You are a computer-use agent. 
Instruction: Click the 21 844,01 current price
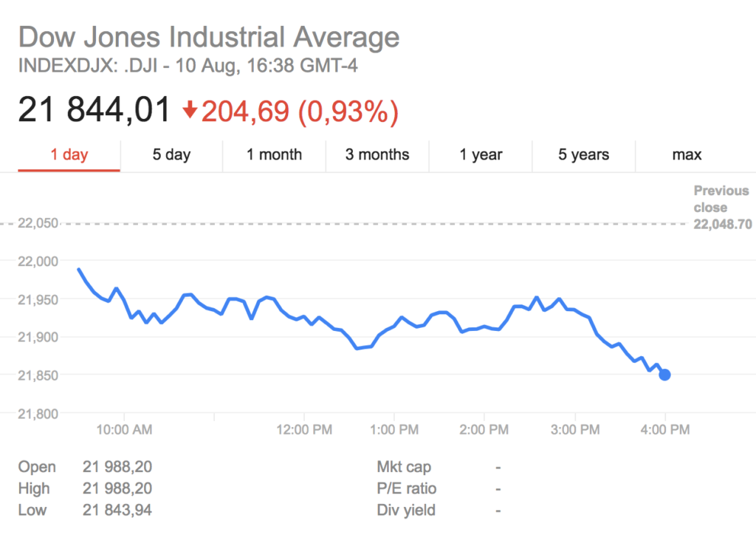point(94,110)
